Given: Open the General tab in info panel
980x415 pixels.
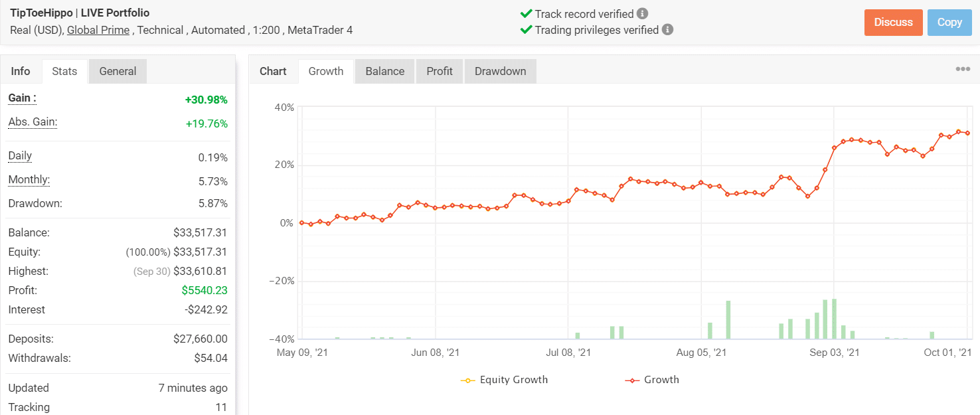Looking at the screenshot, I should [118, 71].
